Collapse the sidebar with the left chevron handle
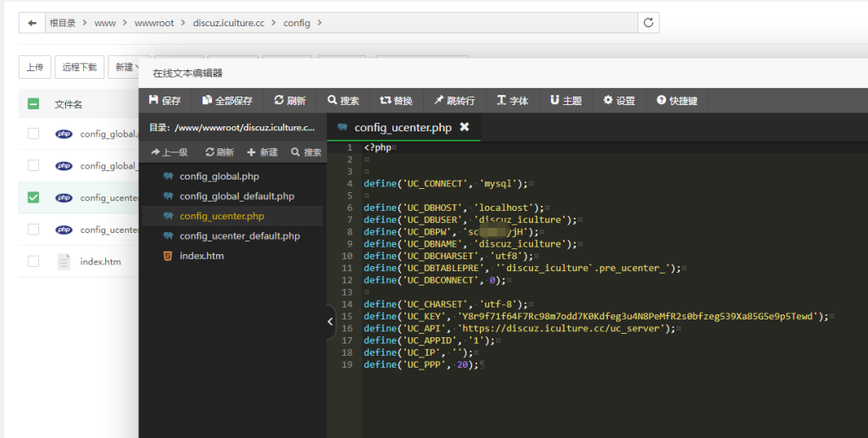This screenshot has height=438, width=868. [x=331, y=322]
